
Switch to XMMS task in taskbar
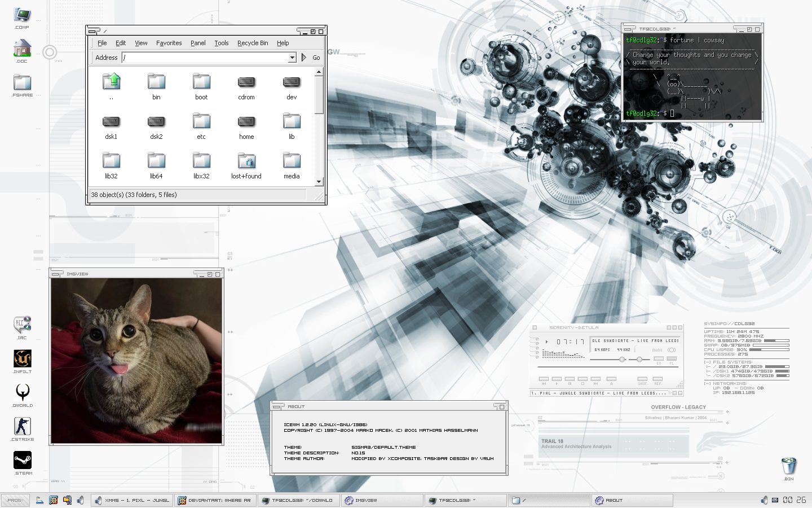click(132, 500)
